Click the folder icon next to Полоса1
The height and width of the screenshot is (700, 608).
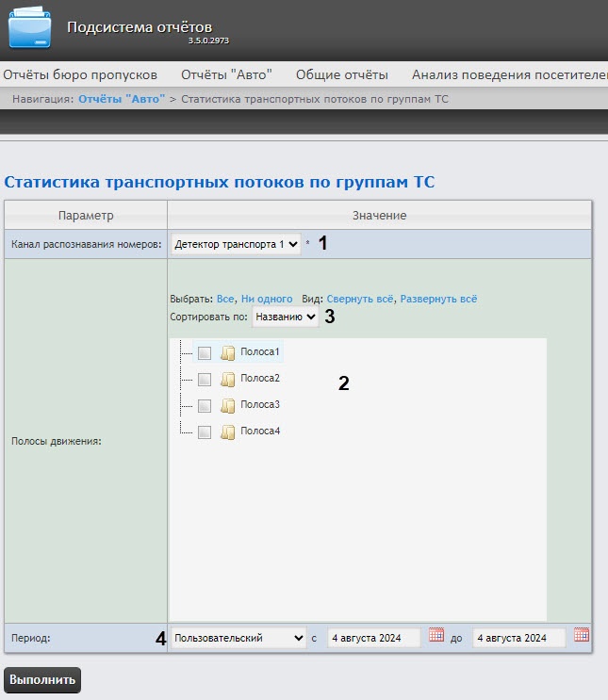click(227, 352)
